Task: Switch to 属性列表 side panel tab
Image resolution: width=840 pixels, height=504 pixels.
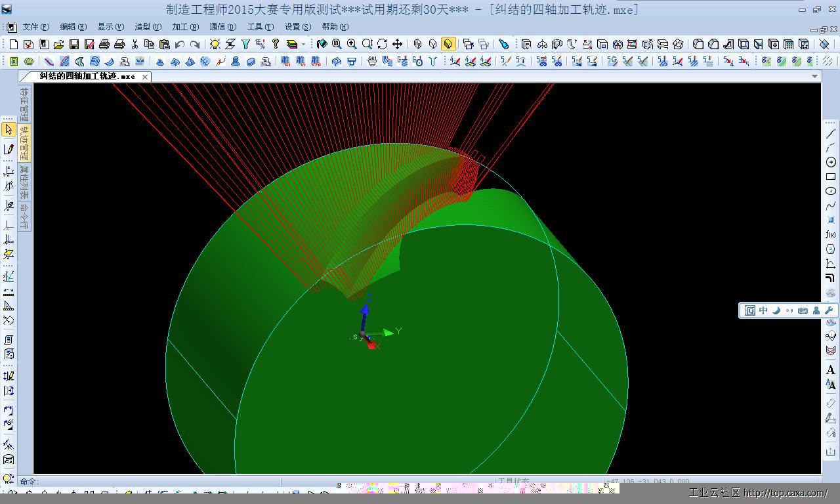Action: [24, 182]
